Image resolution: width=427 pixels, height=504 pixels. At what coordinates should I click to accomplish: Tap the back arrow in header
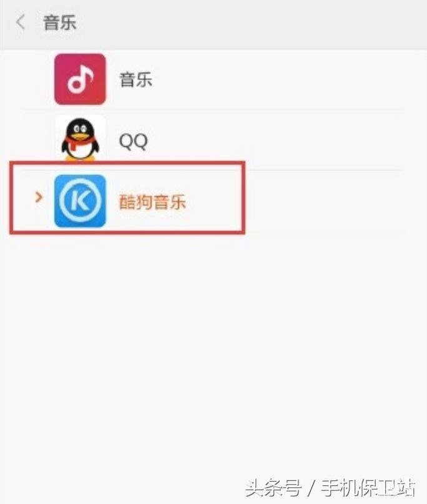(x=20, y=22)
